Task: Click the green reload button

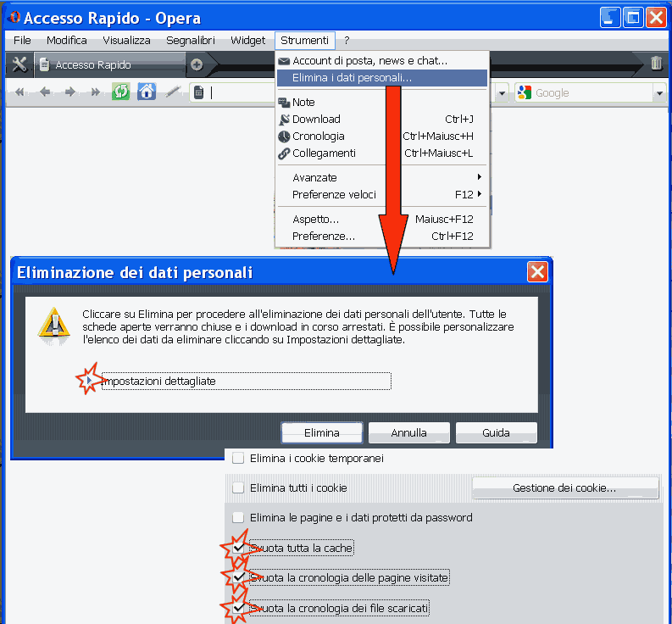Action: (120, 92)
